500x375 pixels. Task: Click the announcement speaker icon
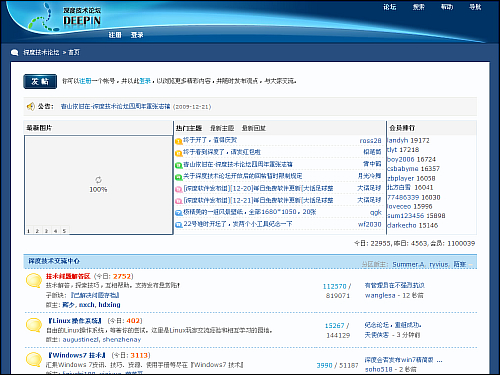coord(30,106)
